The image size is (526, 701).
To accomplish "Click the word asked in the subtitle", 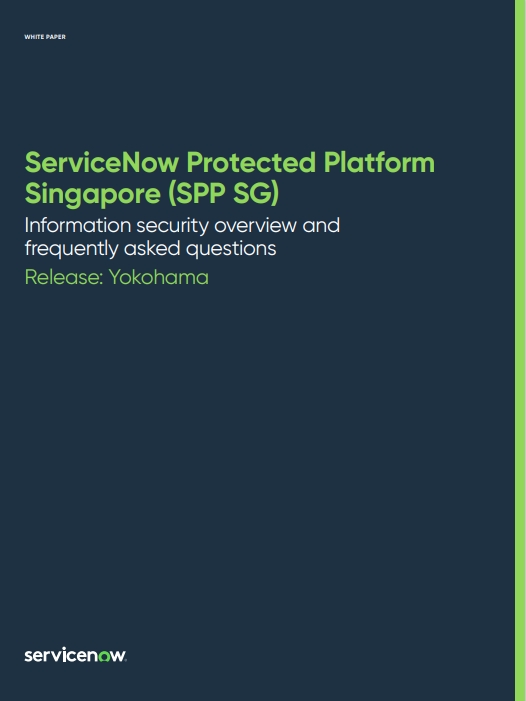I will 152,248.
